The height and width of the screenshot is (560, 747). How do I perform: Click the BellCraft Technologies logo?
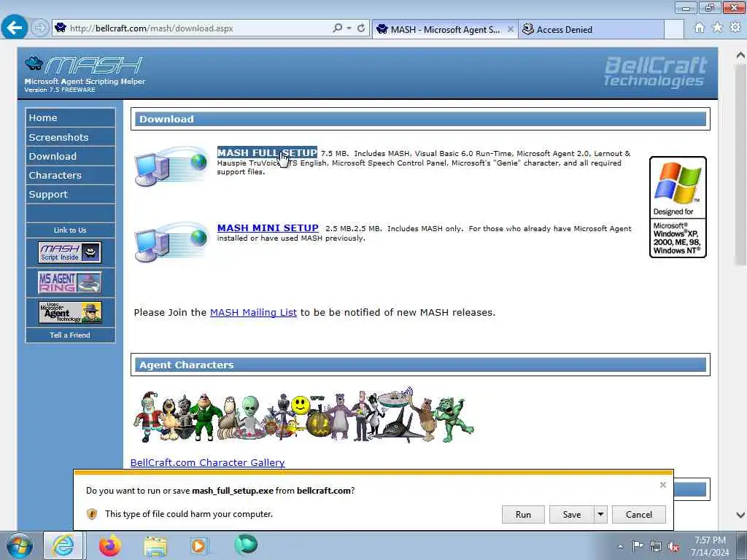655,72
